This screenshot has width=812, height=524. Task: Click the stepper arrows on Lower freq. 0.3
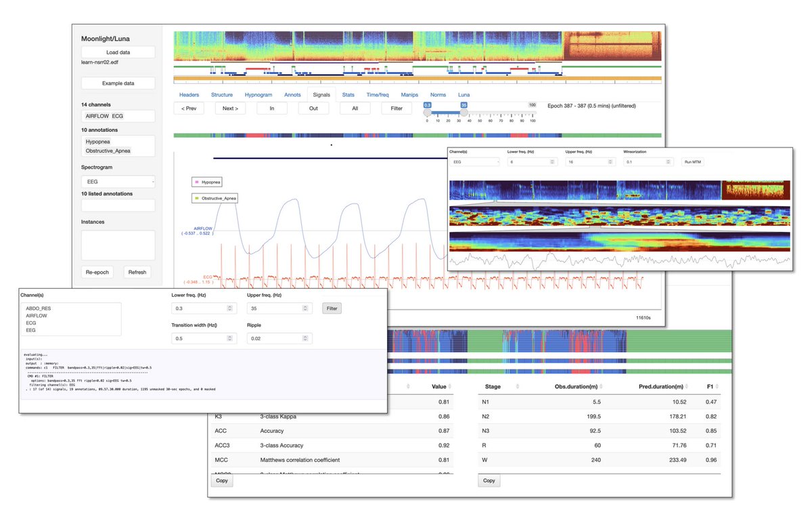point(230,308)
